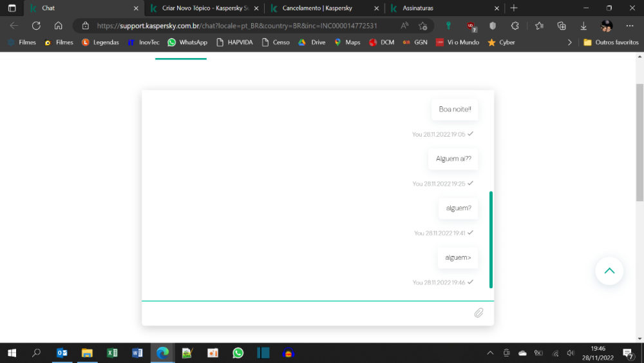The width and height of the screenshot is (644, 363).
Task: Attach a file with paperclip icon
Action: [x=478, y=313]
